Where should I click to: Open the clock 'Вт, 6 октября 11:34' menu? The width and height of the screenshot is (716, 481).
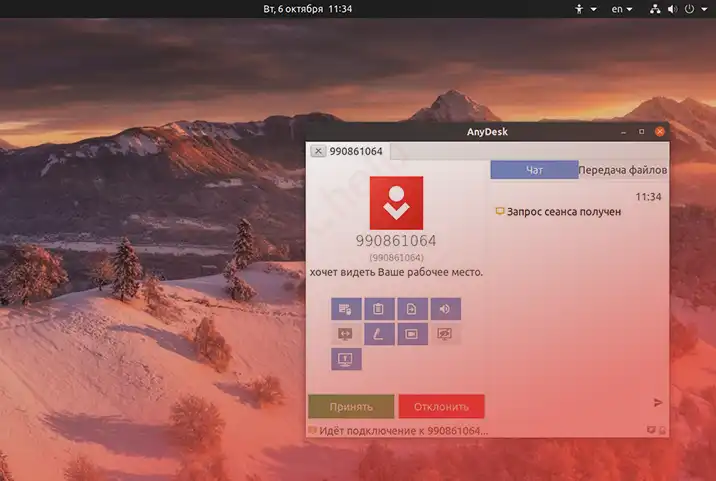click(308, 9)
